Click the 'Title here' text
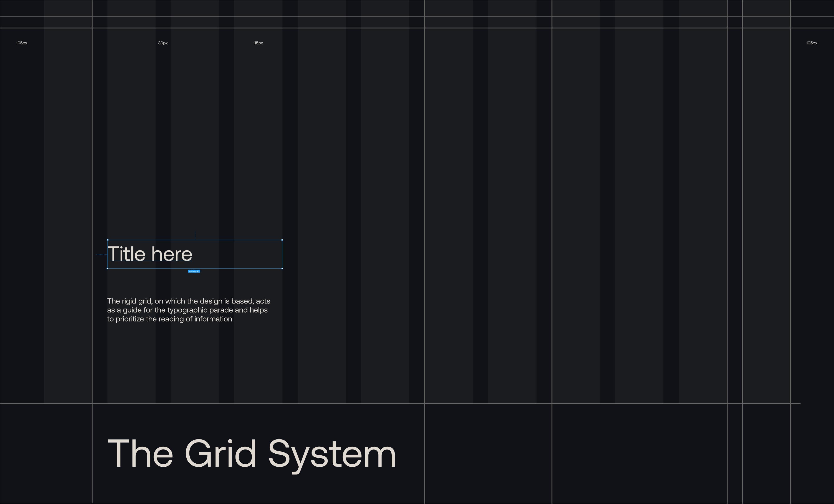834x504 pixels. (150, 254)
